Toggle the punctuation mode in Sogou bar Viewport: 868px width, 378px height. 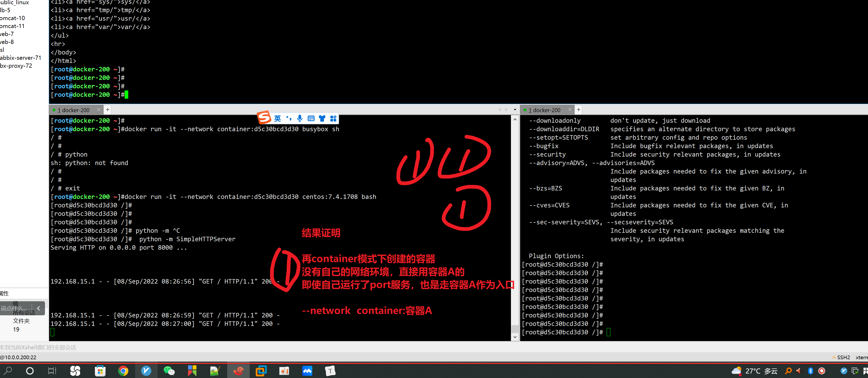pos(289,118)
